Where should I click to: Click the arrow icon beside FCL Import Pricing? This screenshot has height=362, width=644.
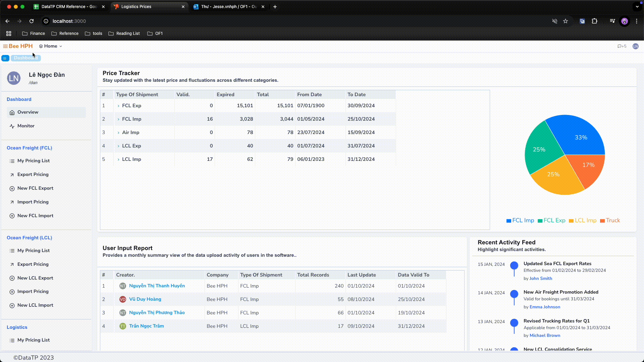tap(12, 202)
